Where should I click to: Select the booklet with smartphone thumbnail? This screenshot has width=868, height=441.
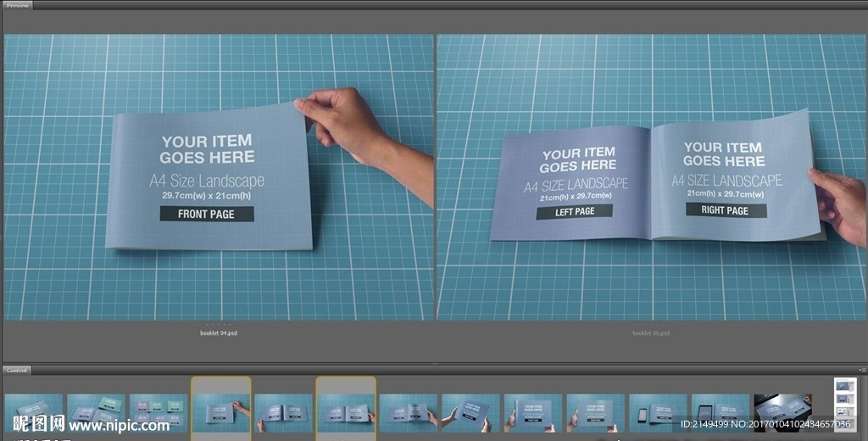(658, 413)
